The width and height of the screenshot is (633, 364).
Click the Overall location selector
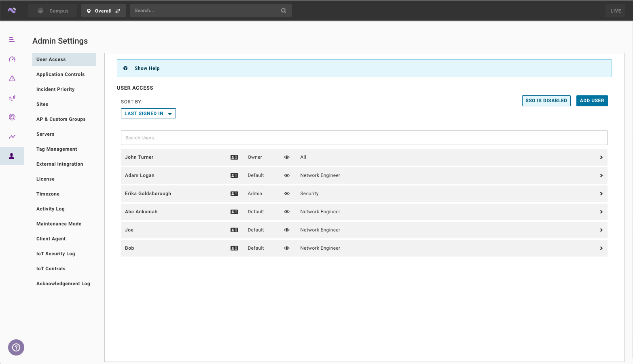[x=104, y=11]
